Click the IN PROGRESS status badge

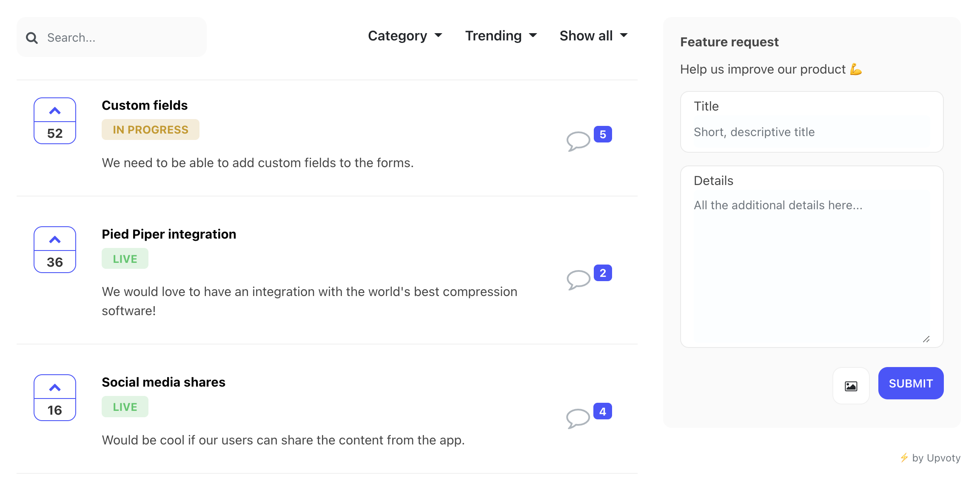[150, 129]
